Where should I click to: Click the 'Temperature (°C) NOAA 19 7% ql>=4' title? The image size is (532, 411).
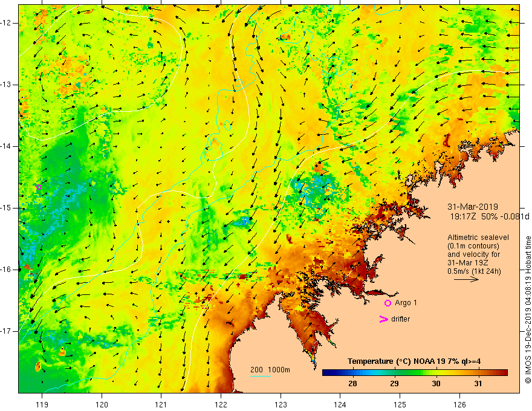pyautogui.click(x=414, y=361)
